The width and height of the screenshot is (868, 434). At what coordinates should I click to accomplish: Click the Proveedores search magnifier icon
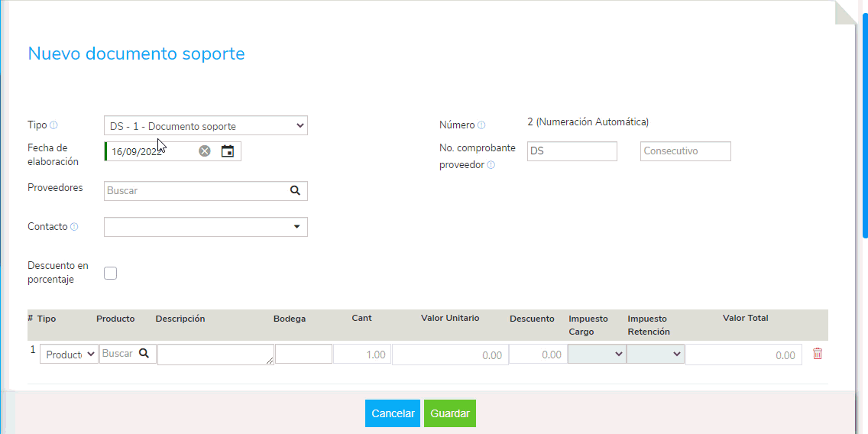pos(296,191)
